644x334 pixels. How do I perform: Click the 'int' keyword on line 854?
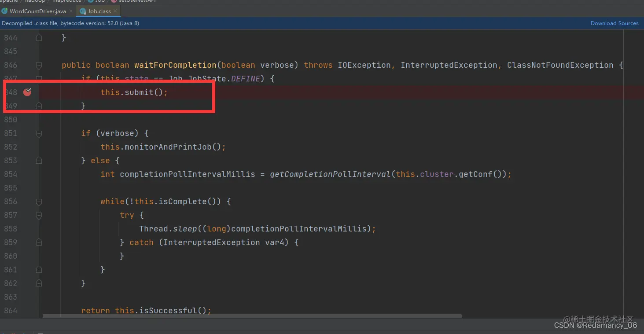[107, 174]
